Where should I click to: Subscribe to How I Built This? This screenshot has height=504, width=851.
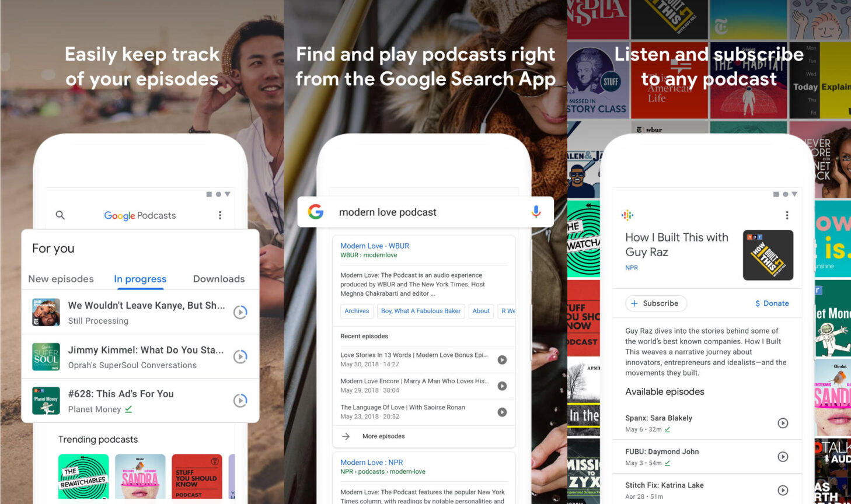tap(656, 303)
